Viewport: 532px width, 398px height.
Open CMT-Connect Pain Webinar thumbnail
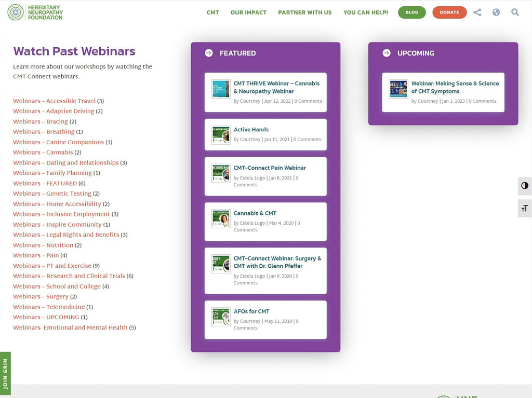tap(221, 173)
